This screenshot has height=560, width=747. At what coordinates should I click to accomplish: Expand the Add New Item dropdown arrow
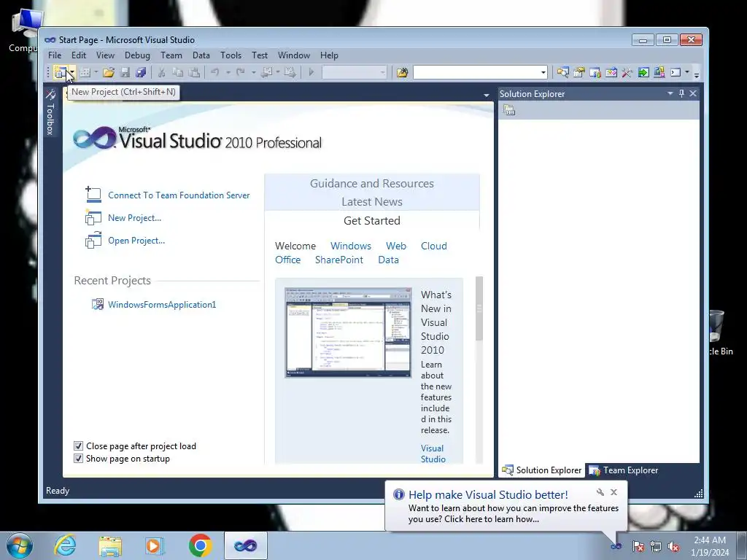(x=96, y=72)
